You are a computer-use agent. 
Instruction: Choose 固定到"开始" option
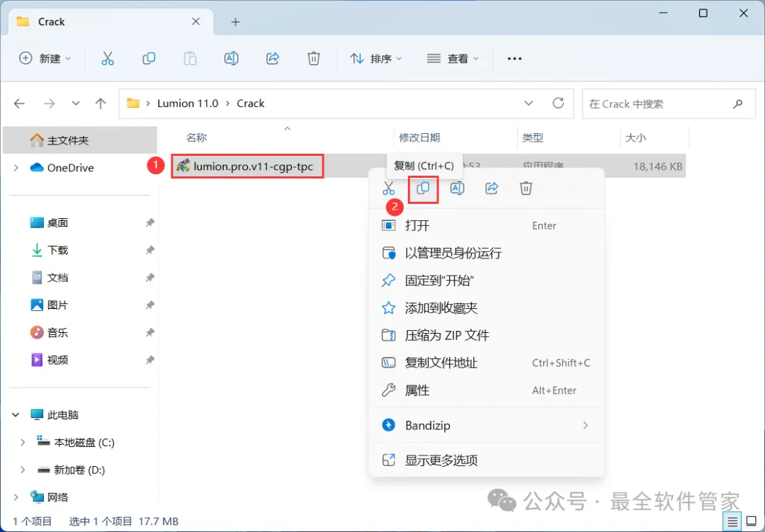[x=487, y=280]
